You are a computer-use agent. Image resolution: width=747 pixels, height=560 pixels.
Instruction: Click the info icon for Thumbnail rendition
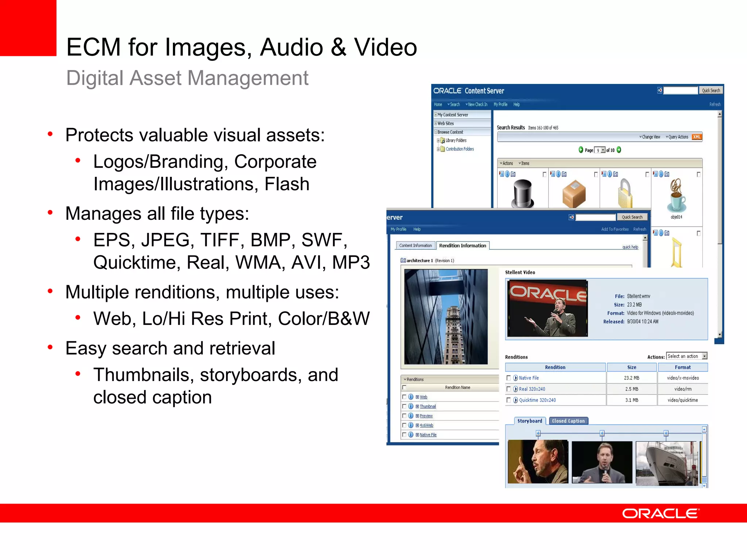411,406
